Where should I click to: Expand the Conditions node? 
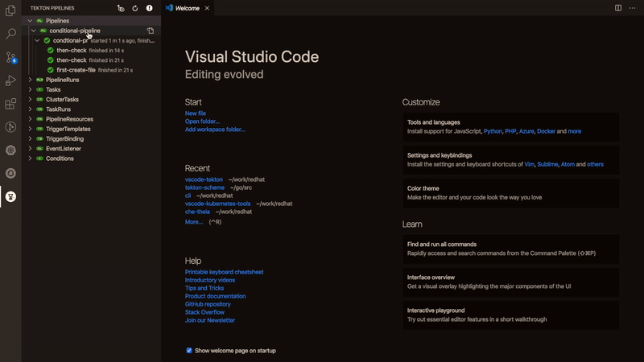click(x=30, y=158)
